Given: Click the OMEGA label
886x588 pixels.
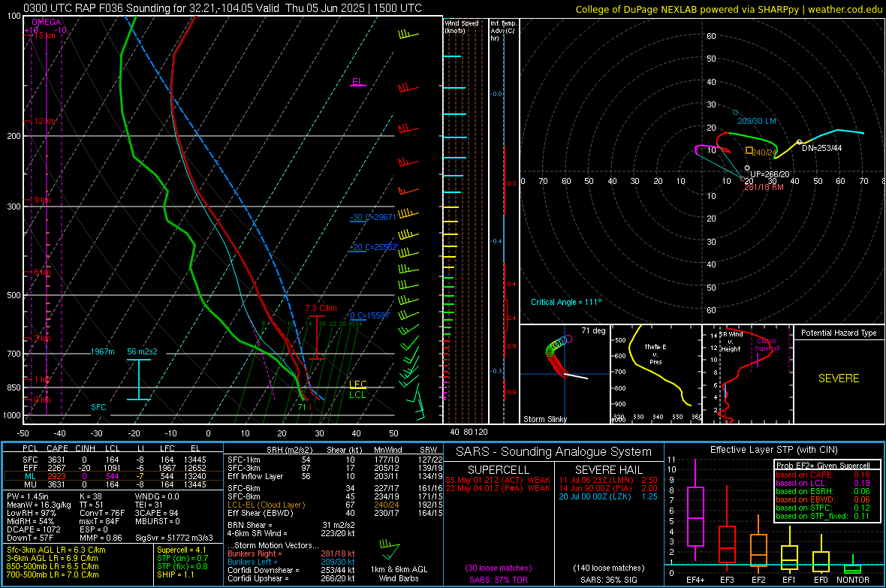Looking at the screenshot, I should tap(47, 22).
